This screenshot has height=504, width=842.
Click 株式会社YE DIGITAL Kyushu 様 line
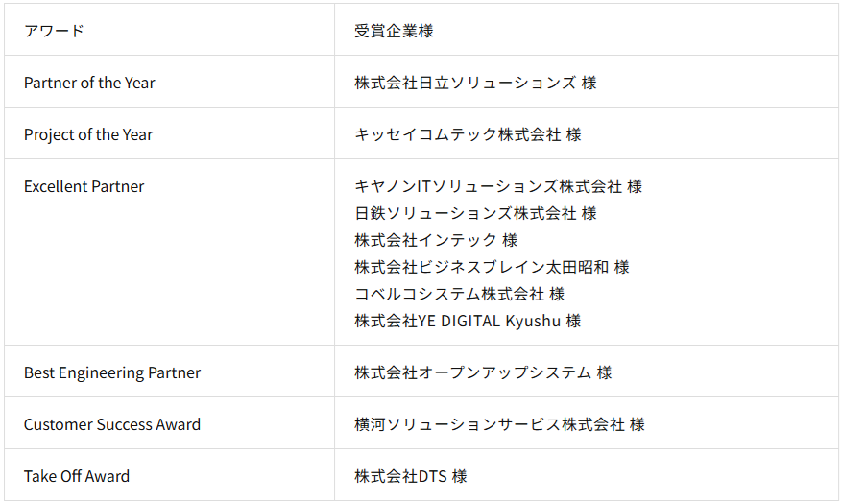pos(468,321)
